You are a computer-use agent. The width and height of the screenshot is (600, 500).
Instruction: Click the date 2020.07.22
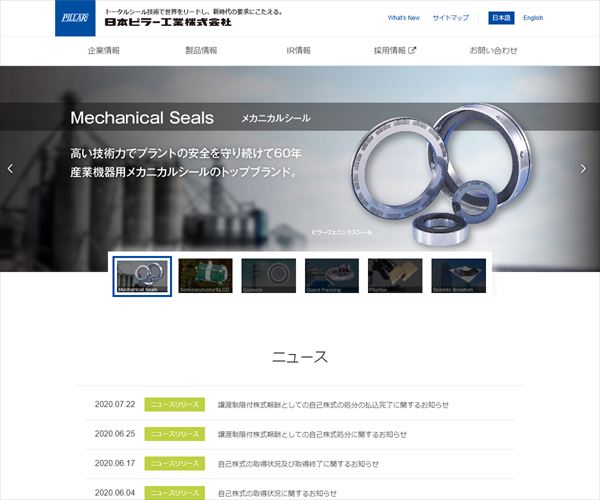tap(115, 404)
